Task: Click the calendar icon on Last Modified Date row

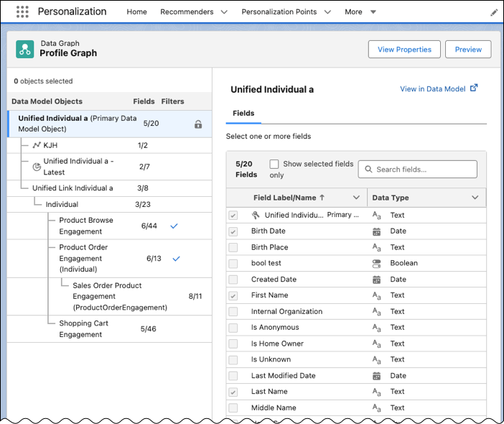Action: [376, 376]
